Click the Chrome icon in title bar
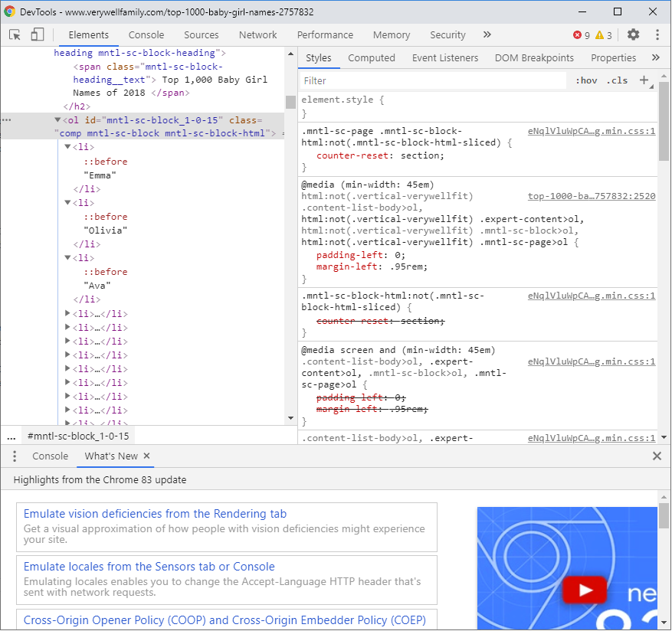672x631 pixels. pos(9,11)
